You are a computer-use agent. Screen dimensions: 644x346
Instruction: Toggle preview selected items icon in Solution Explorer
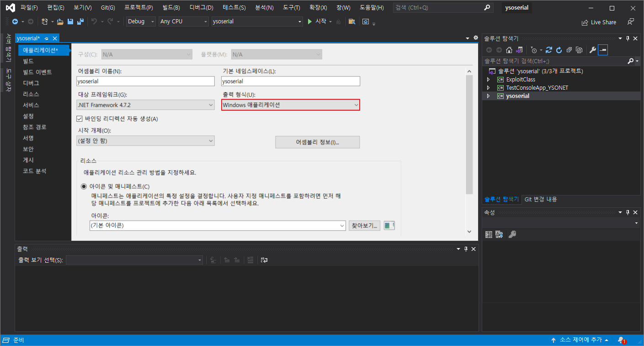(x=603, y=50)
